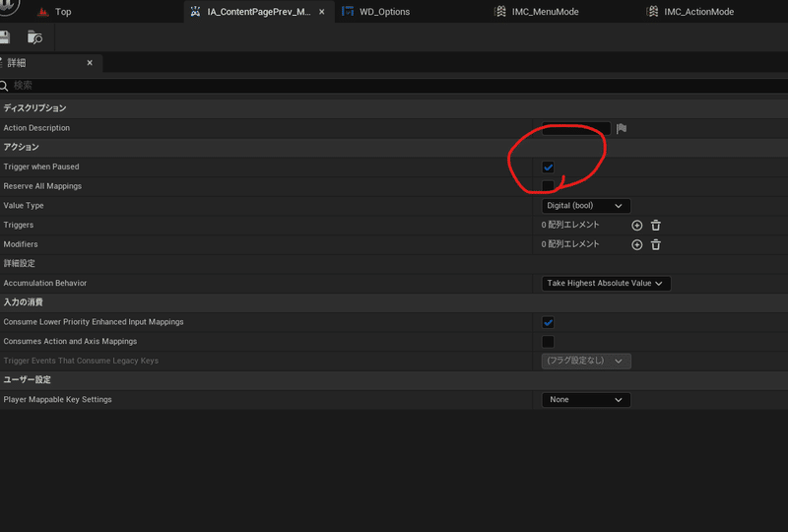
Task: Click the Save asset icon
Action: (5, 37)
